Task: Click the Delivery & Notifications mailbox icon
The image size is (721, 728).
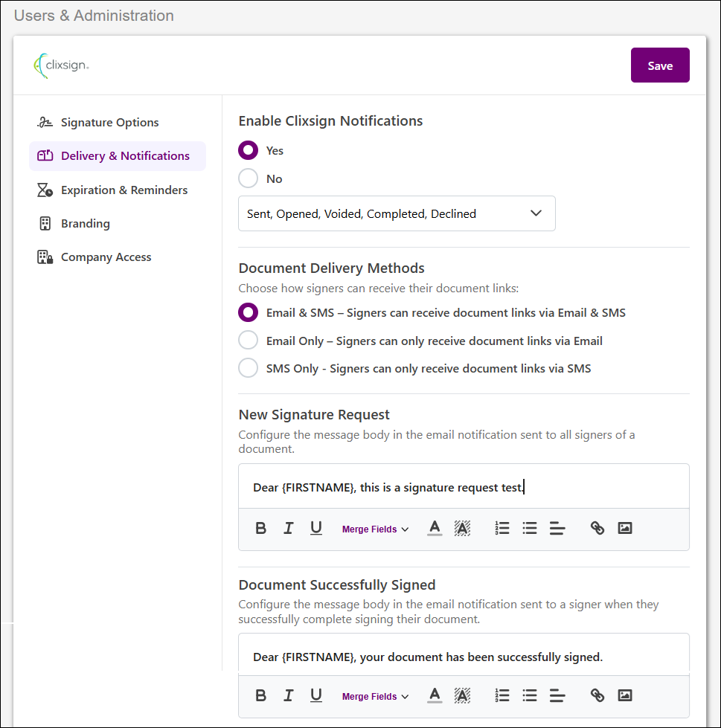Action: click(45, 155)
